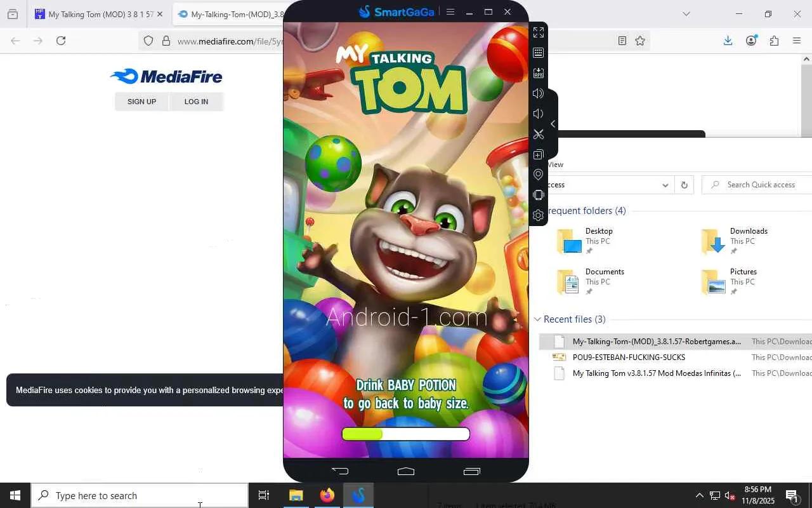Image resolution: width=812 pixels, height=508 pixels.
Task: Open the File Explorer address bar dropdown
Action: [x=665, y=185]
